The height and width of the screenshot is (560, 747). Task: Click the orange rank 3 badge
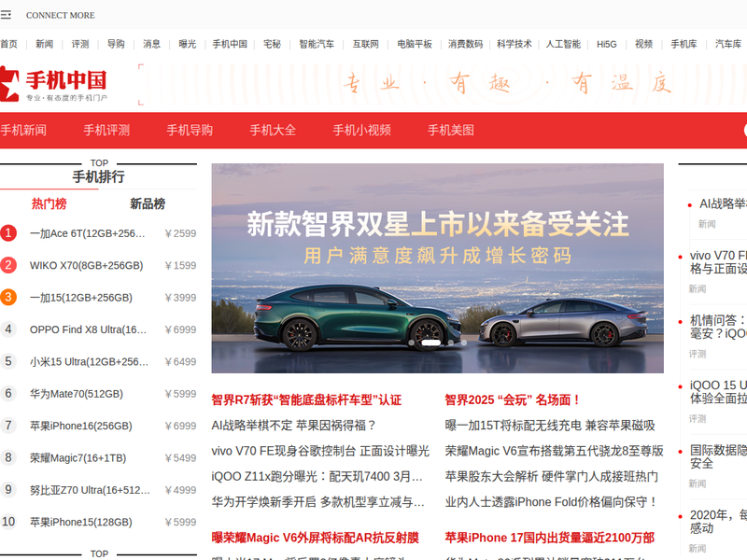pyautogui.click(x=8, y=297)
